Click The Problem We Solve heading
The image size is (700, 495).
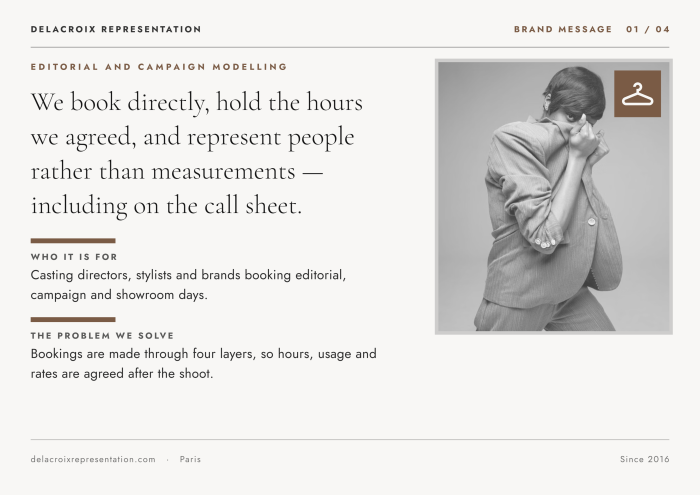(x=102, y=336)
